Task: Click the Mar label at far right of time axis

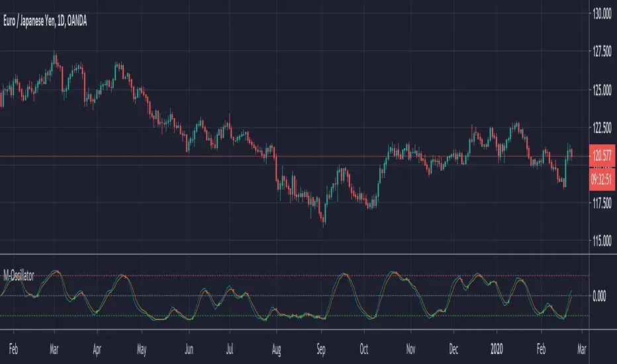Action: point(582,349)
